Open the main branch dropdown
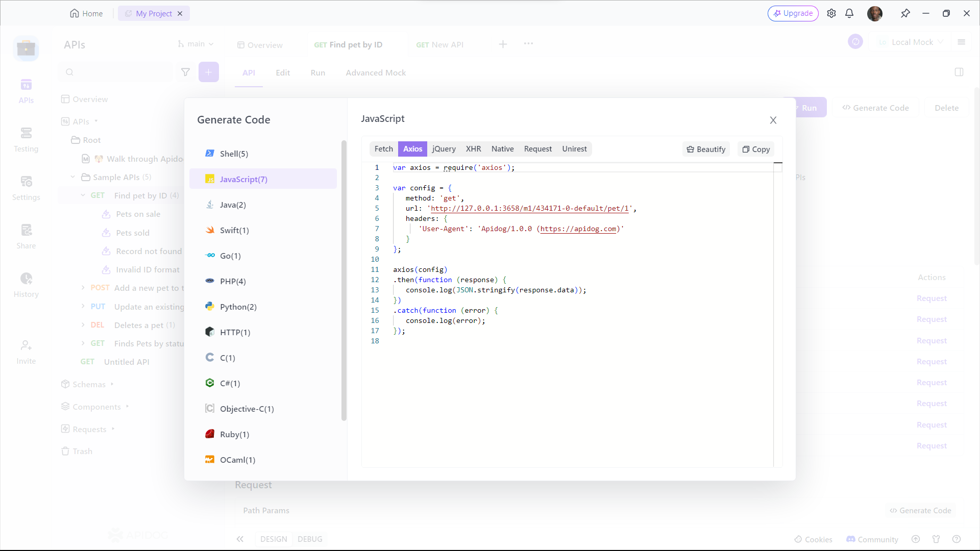980x551 pixels. [195, 44]
